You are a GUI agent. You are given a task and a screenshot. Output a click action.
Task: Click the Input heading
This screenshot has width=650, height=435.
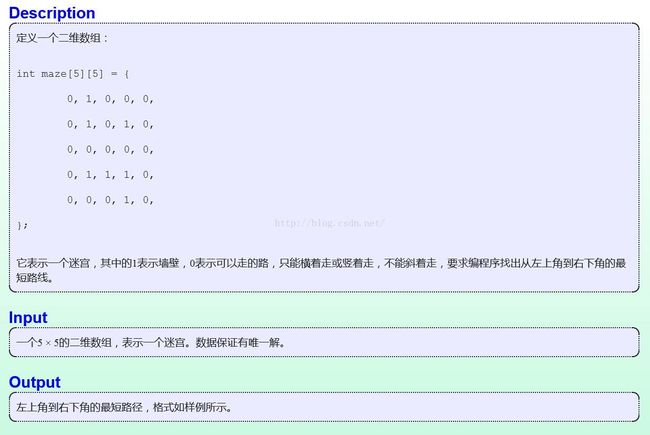(x=28, y=318)
